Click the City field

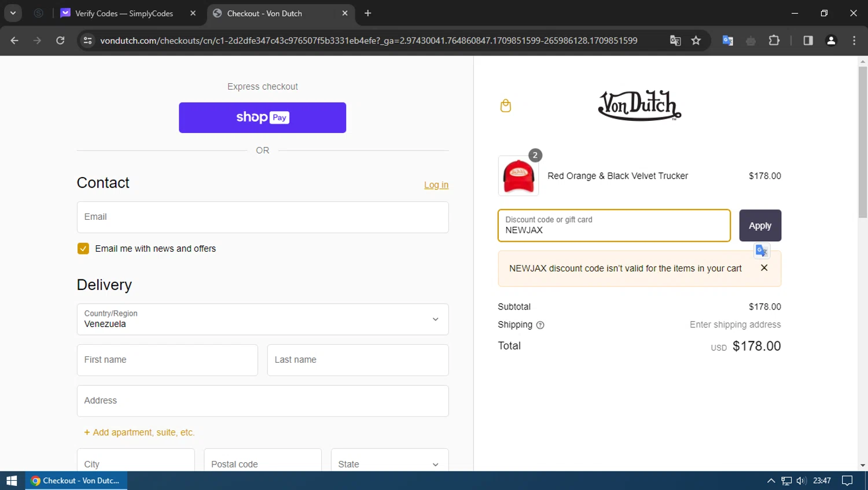(x=136, y=460)
